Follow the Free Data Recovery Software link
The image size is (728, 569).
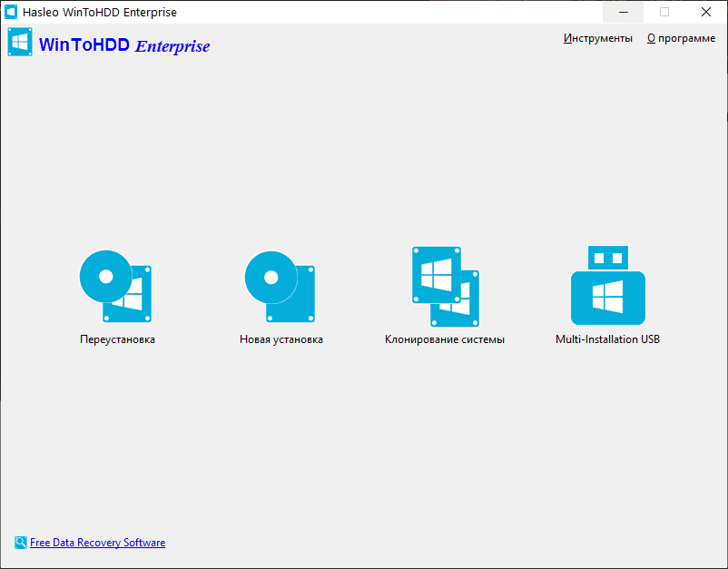[97, 543]
